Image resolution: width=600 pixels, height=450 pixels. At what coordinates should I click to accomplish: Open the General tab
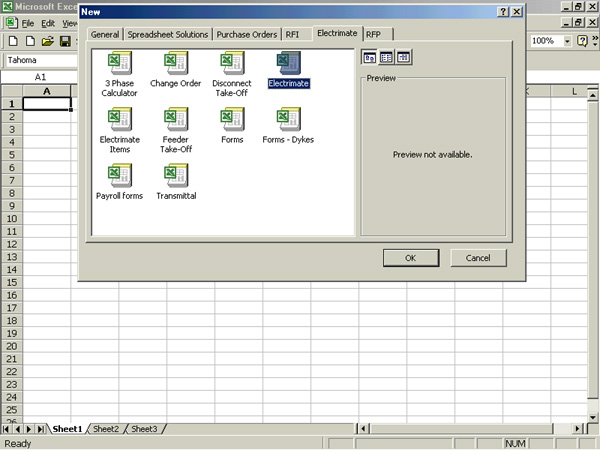[x=105, y=34]
